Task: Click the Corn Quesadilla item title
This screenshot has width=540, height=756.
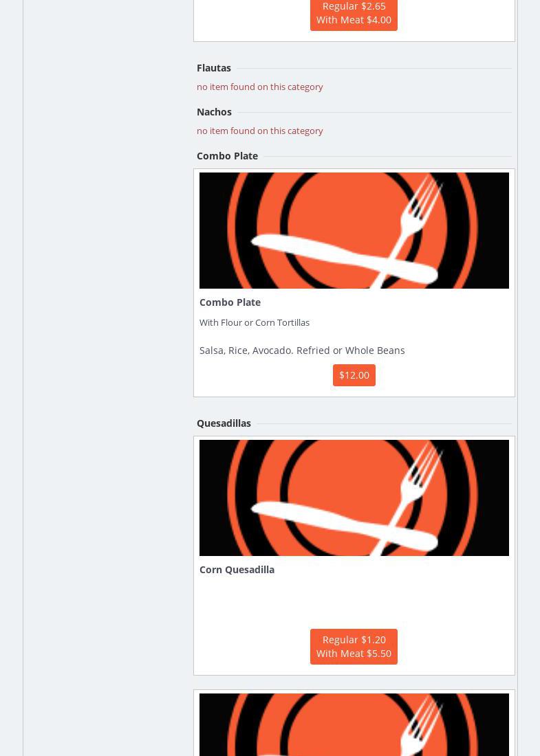Action: click(237, 570)
